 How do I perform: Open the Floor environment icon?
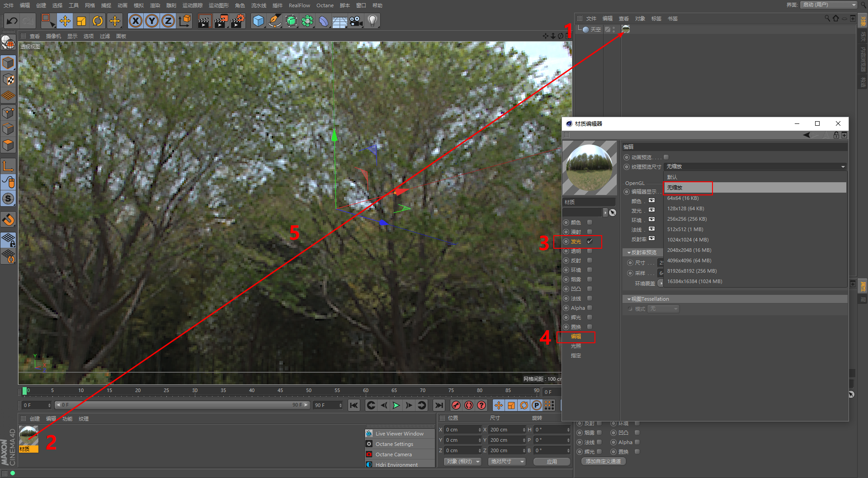tap(340, 21)
